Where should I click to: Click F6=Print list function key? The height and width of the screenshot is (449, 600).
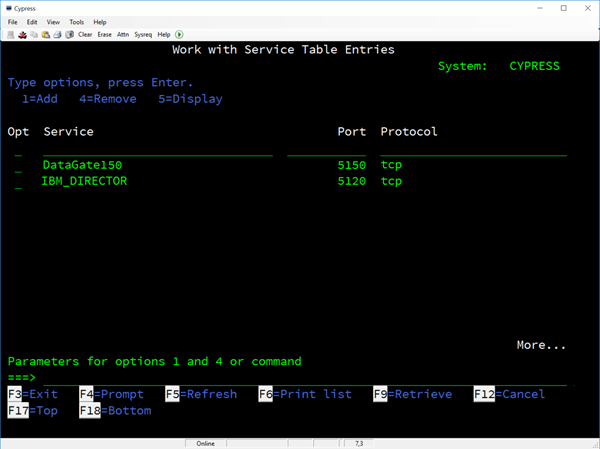305,394
